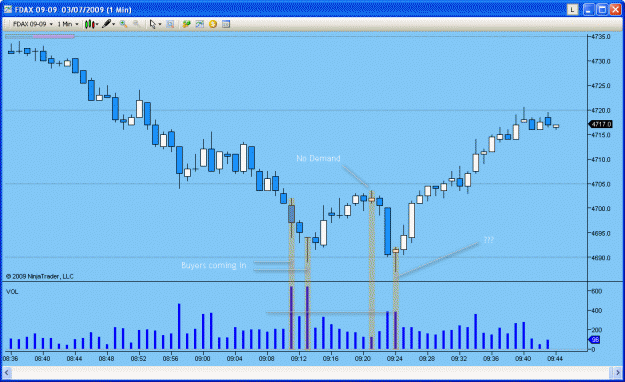Select the No Demand text annotation

[x=318, y=158]
